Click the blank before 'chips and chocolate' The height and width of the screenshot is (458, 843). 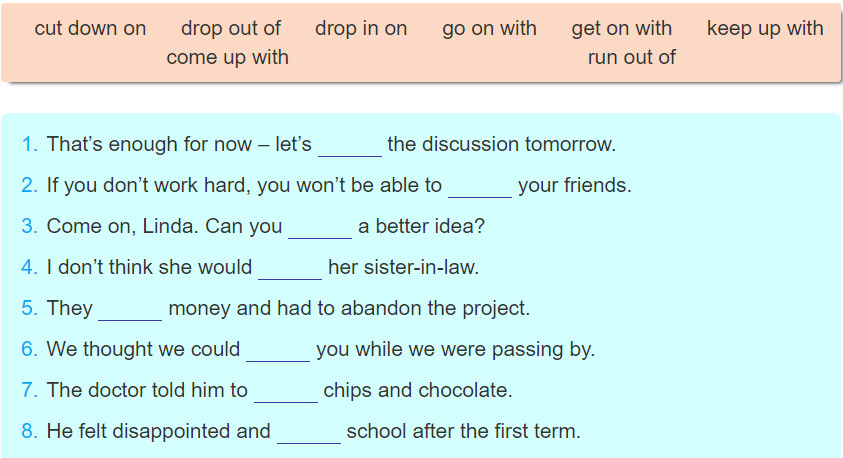click(285, 391)
